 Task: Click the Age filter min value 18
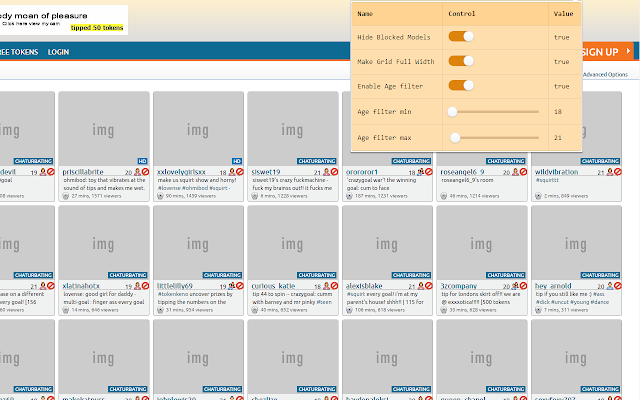click(558, 112)
